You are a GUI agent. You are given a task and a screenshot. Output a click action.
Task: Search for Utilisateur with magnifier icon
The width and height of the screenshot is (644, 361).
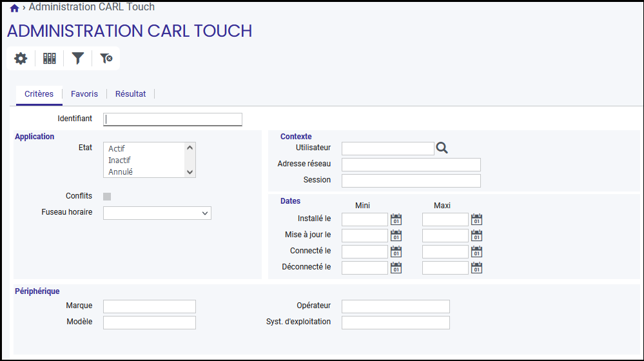442,148
